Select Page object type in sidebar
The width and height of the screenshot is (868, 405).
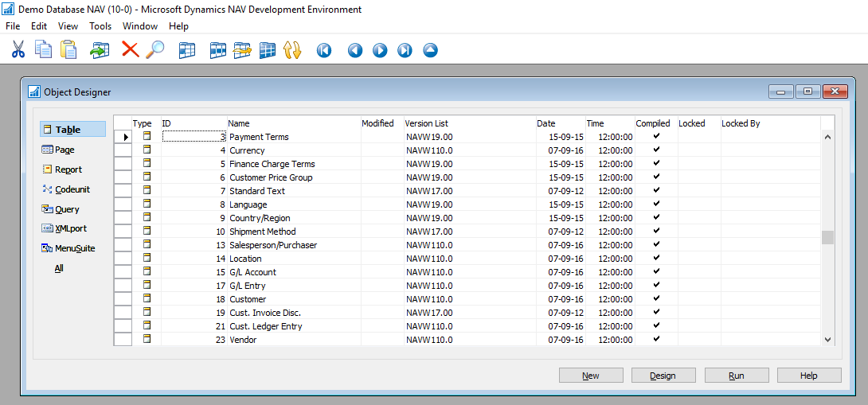pyautogui.click(x=58, y=150)
